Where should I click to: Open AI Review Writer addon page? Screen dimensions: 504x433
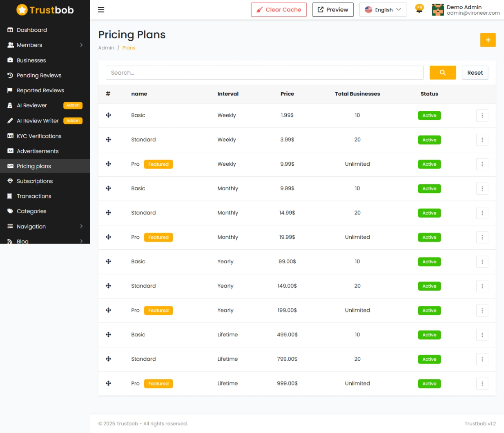pos(45,121)
